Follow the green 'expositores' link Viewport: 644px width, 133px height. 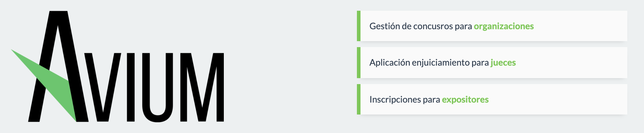pyautogui.click(x=465, y=100)
